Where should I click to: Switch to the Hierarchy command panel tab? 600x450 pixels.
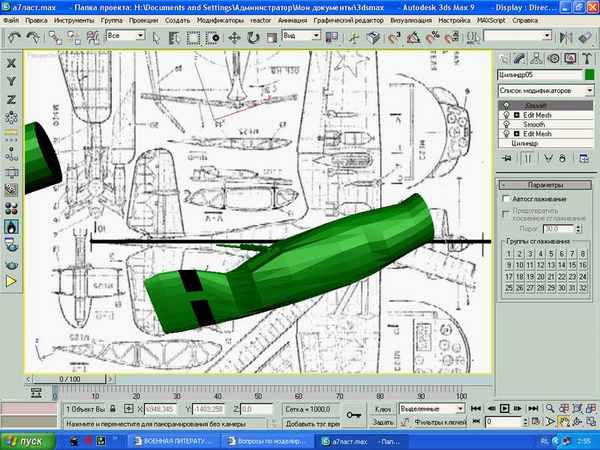[536, 59]
